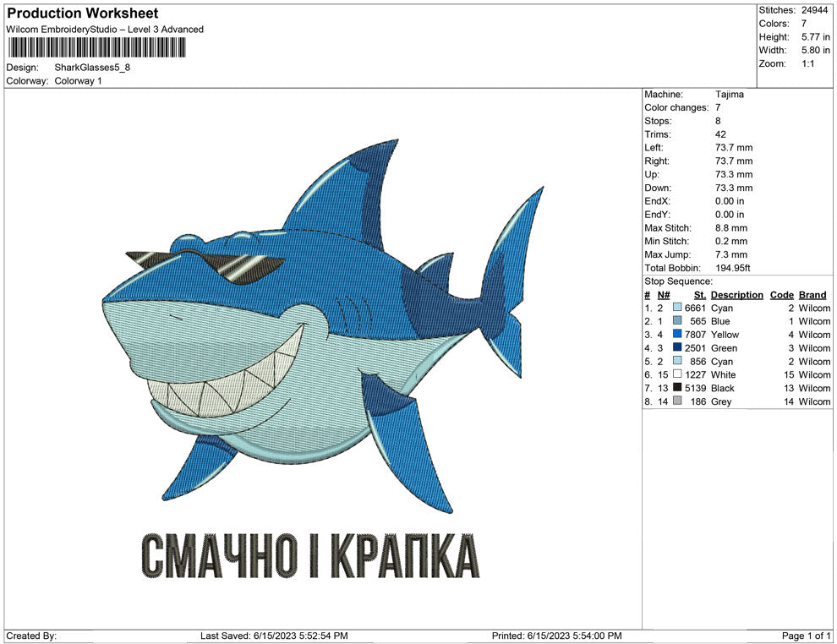Select the 'Up:' label

pos(652,174)
